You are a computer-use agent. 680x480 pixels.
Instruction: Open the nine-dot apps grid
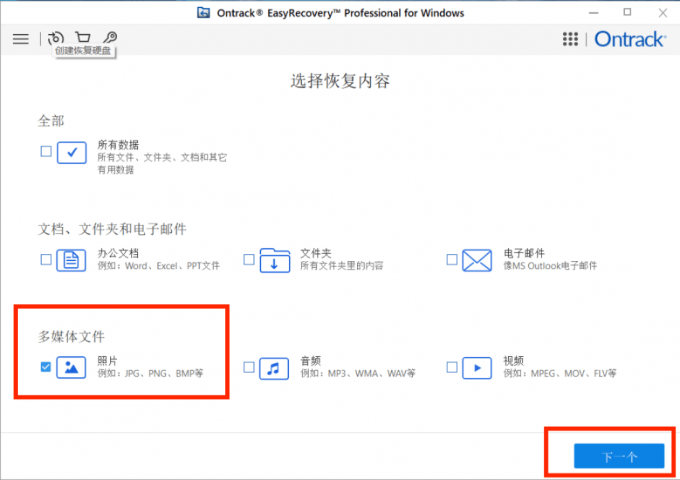[x=570, y=39]
